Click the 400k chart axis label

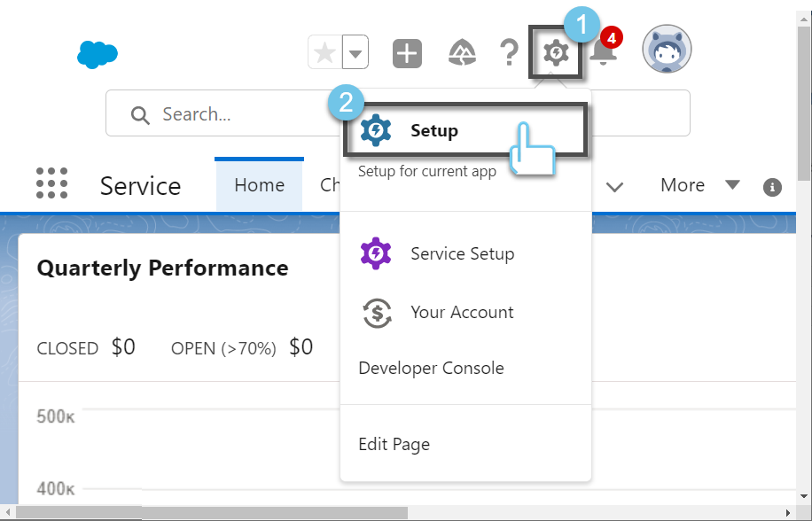(x=56, y=488)
